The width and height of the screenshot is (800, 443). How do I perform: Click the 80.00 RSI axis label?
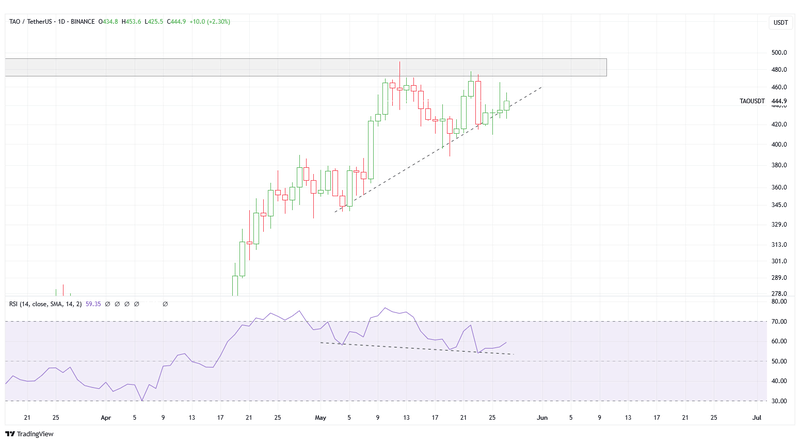coord(779,302)
